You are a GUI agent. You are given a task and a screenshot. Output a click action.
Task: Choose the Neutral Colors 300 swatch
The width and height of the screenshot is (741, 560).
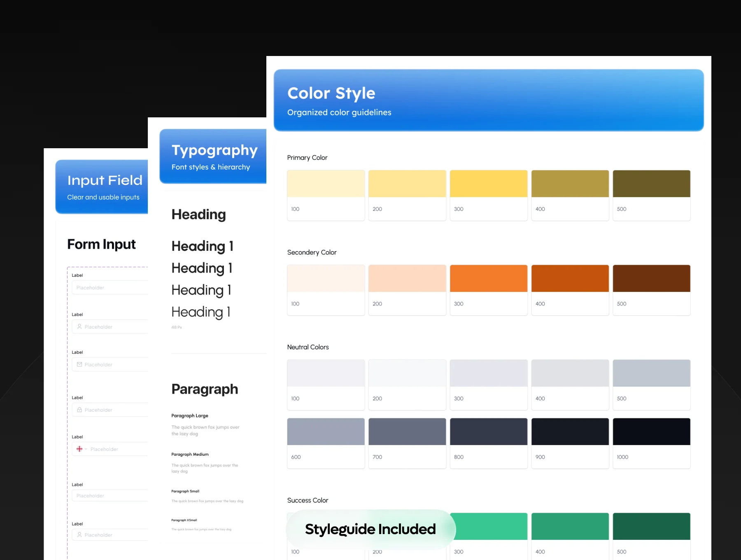click(489, 385)
